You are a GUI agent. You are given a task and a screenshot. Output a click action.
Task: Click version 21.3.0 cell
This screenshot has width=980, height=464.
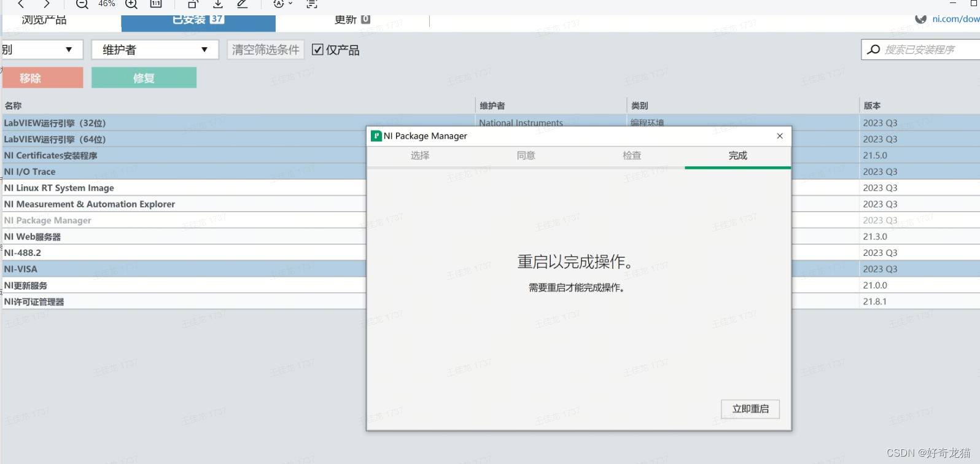tap(875, 236)
